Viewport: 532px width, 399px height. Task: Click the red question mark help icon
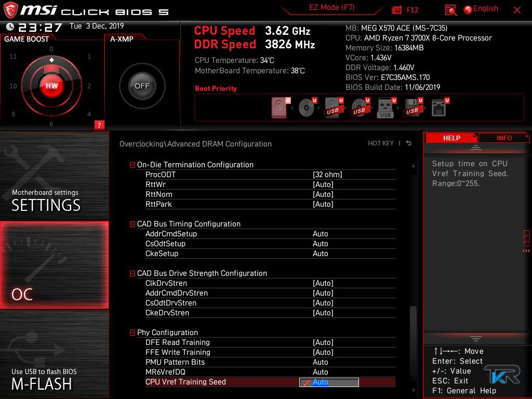point(99,125)
